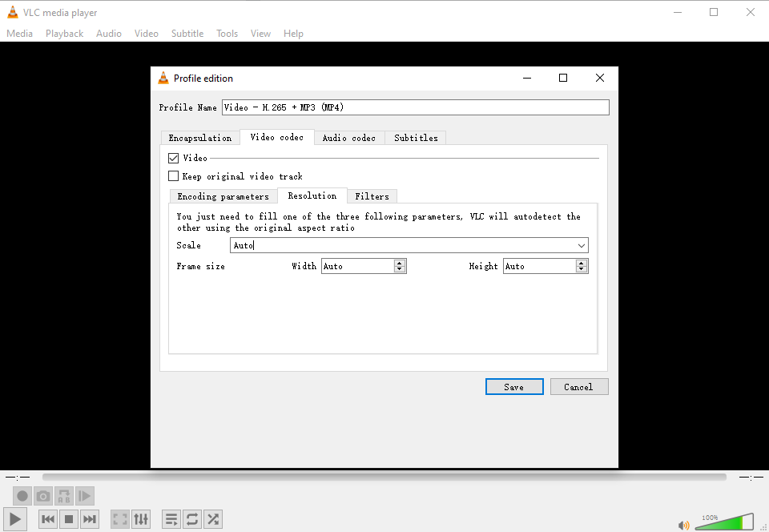This screenshot has width=769, height=532.
Task: Close the Profile edition dialog
Action: click(600, 78)
